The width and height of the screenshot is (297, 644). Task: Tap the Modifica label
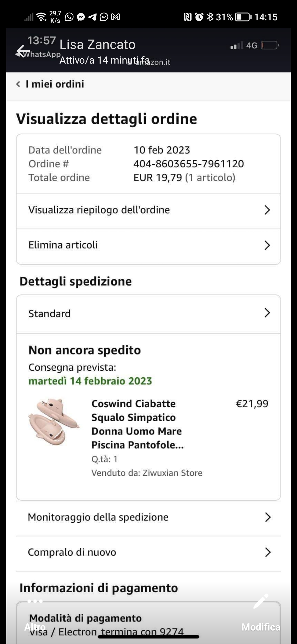pos(261,627)
